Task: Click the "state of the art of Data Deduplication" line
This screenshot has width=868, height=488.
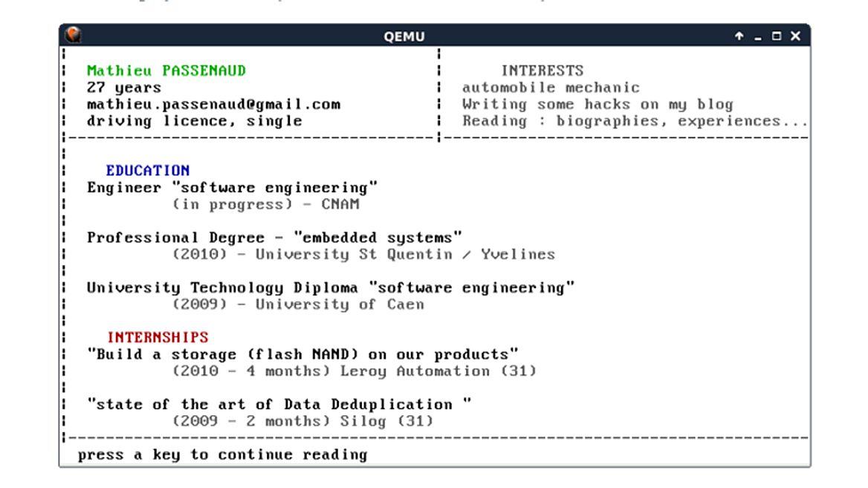Action: (279, 405)
